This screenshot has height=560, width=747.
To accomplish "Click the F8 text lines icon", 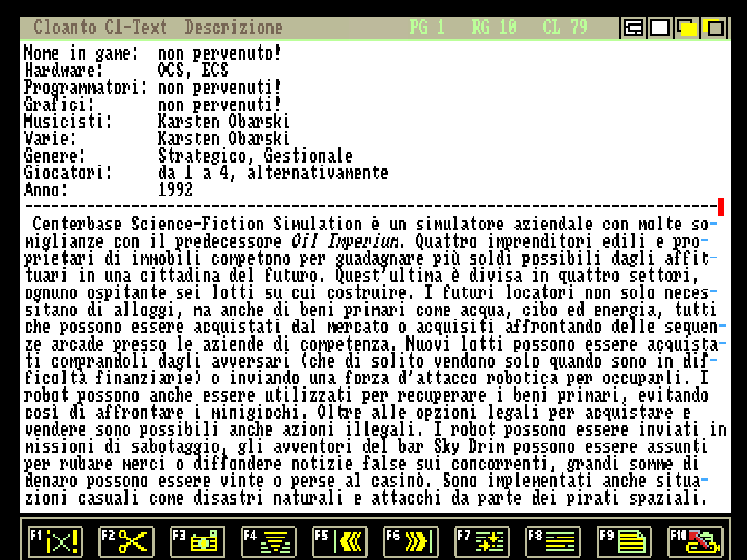I will click(x=554, y=541).
